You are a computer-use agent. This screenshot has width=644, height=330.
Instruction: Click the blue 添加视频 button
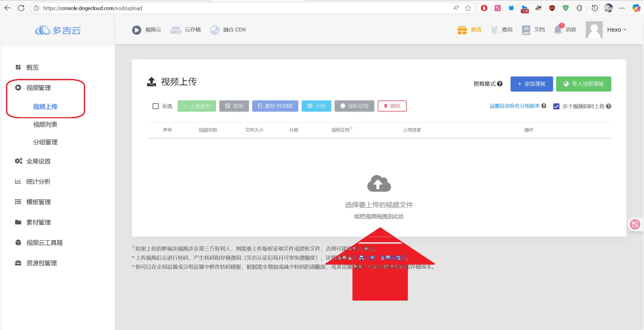(532, 84)
